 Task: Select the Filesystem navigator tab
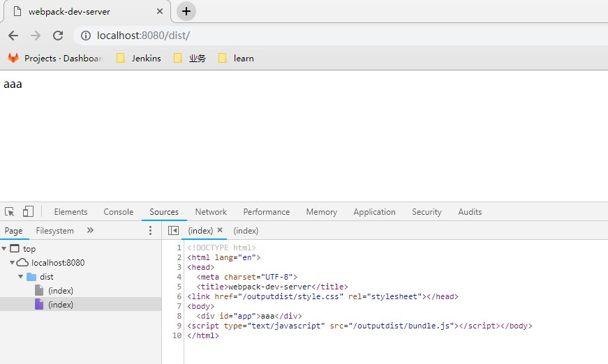tap(54, 231)
